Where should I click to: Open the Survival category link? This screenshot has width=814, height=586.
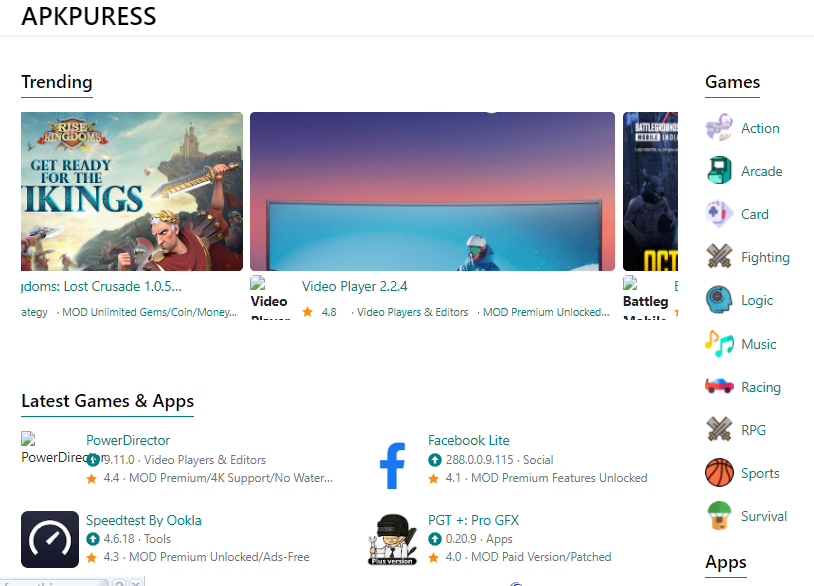[x=764, y=516]
